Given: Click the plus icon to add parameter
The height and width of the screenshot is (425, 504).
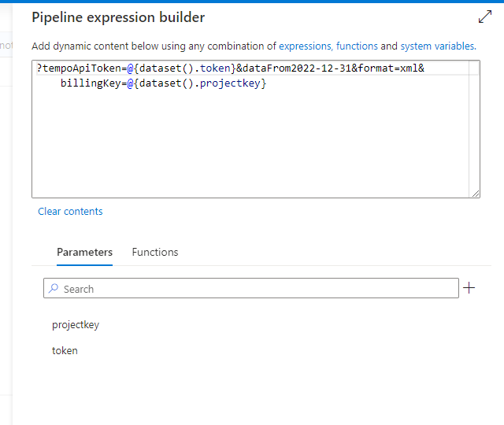Looking at the screenshot, I should (469, 288).
